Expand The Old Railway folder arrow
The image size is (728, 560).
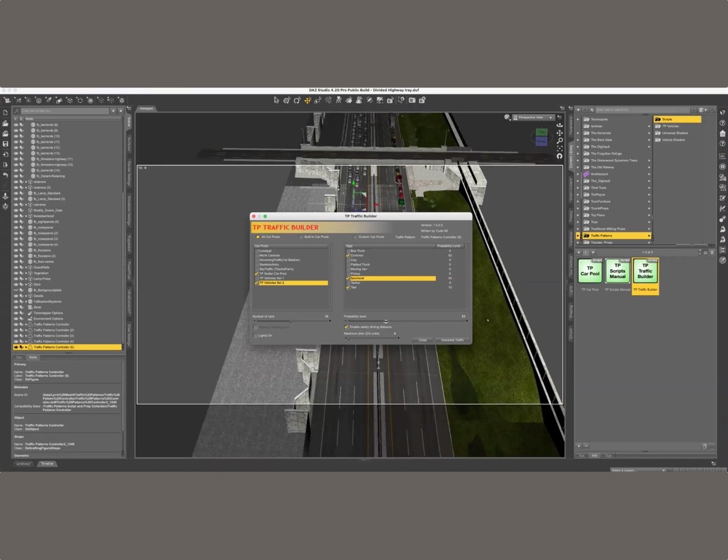coord(578,167)
